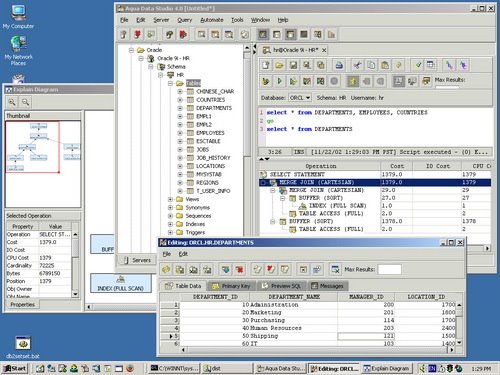Click down arrow of Selected Operation scrollbar

(x=75, y=294)
